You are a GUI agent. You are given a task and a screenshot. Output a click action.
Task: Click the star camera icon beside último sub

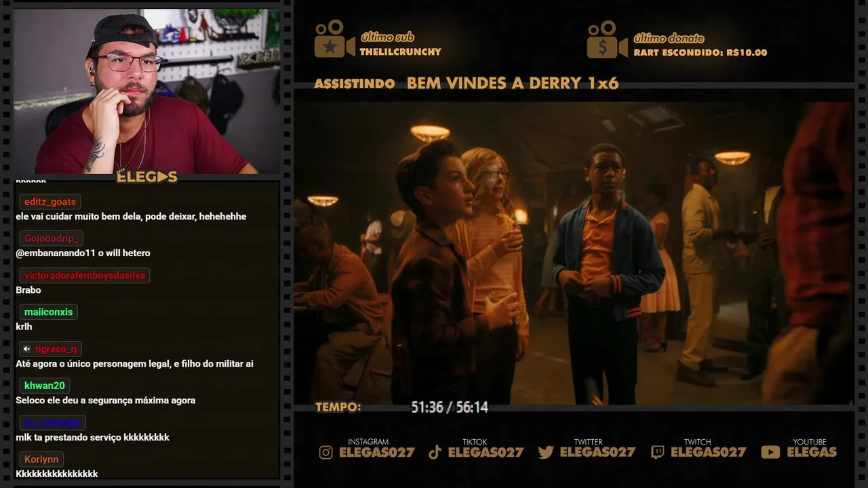click(x=334, y=39)
